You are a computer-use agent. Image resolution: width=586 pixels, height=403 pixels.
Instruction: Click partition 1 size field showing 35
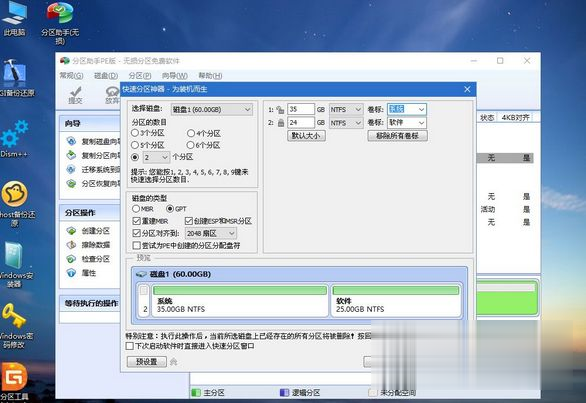301,109
